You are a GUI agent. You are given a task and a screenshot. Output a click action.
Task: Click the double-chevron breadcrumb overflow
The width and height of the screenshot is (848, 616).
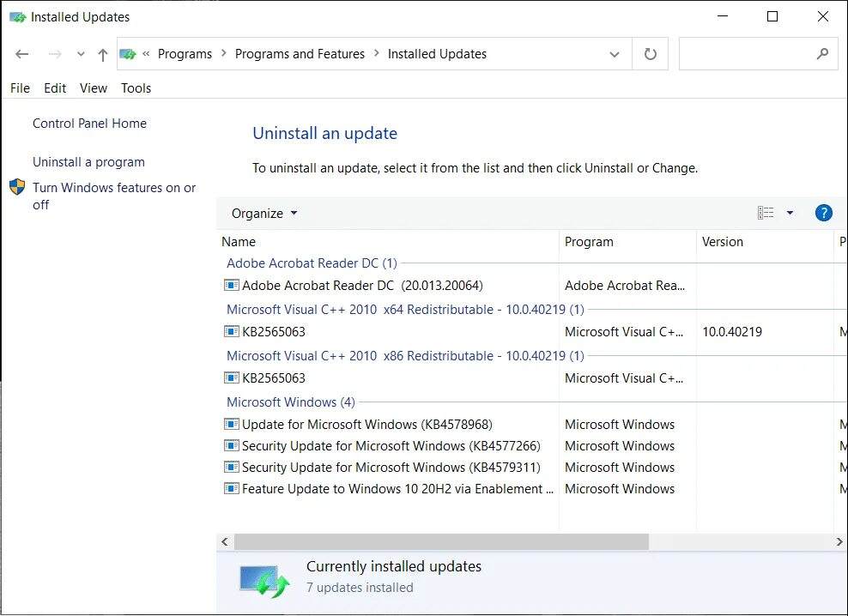click(x=146, y=53)
